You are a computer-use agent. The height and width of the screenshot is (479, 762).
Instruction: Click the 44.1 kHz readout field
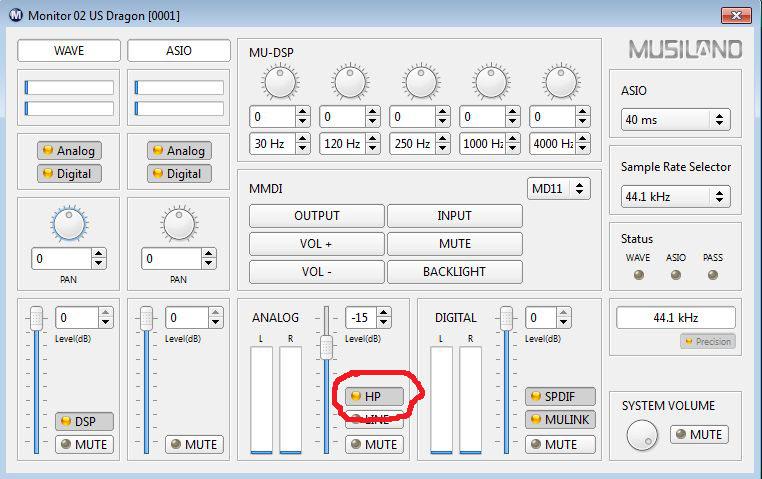click(x=676, y=318)
